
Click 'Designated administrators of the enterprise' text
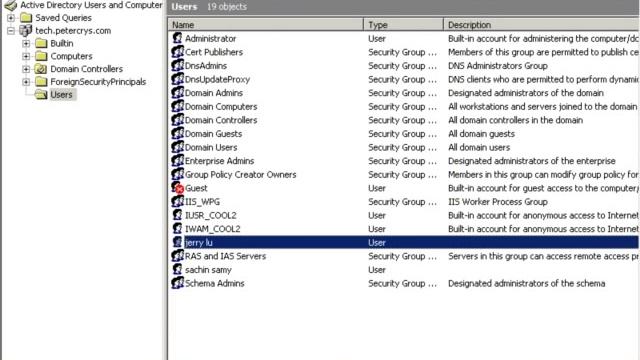point(531,161)
